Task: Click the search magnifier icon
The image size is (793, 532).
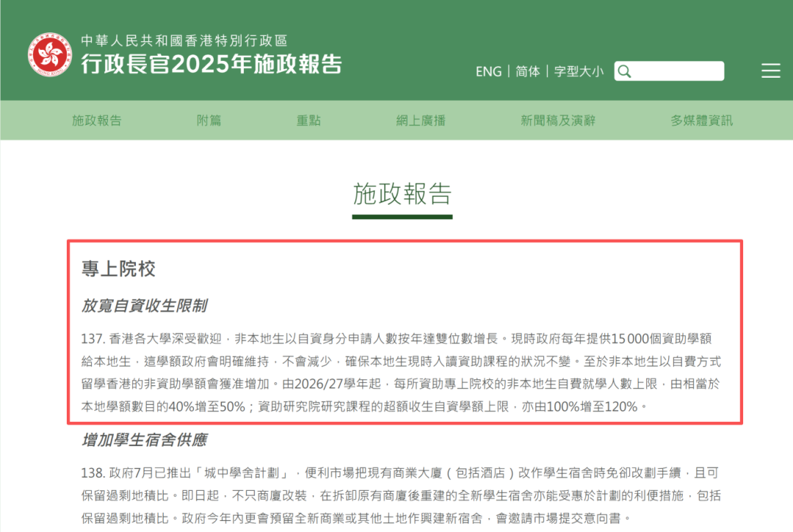Action: tap(624, 71)
